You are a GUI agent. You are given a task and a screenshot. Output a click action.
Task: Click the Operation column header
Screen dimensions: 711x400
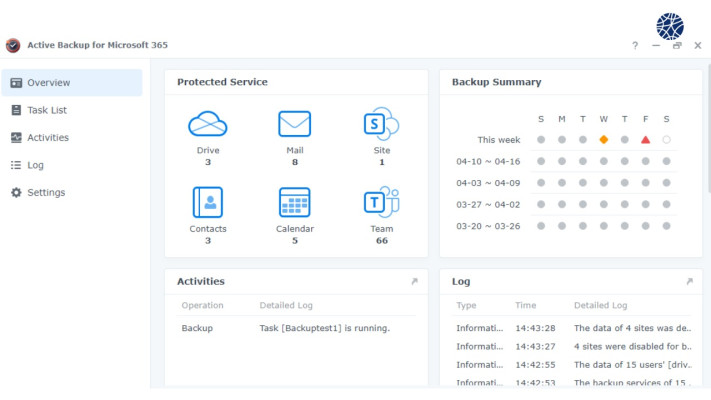pos(202,305)
